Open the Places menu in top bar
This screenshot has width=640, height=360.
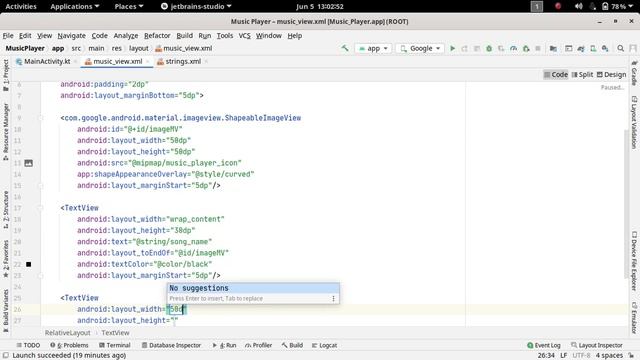pyautogui.click(x=129, y=6)
